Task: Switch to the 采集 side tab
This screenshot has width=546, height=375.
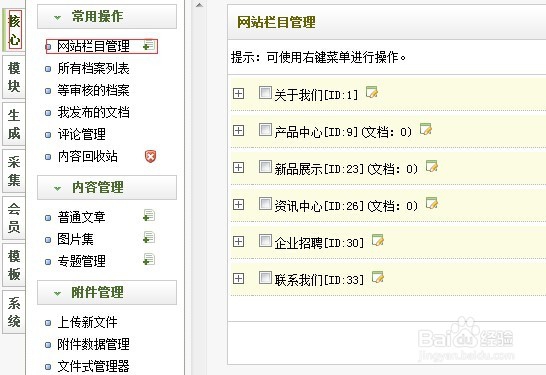Action: tap(14, 171)
